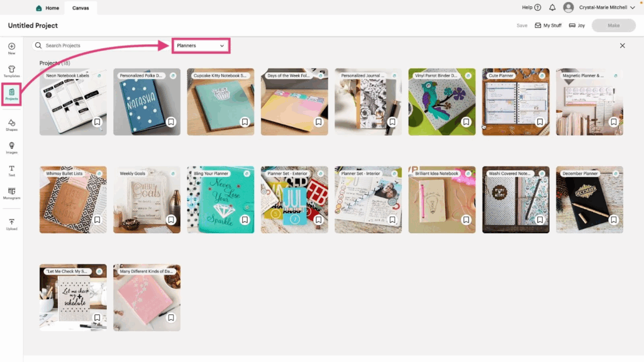Open the Joy machine selector
Viewport: 644px width, 362px height.
(x=577, y=25)
